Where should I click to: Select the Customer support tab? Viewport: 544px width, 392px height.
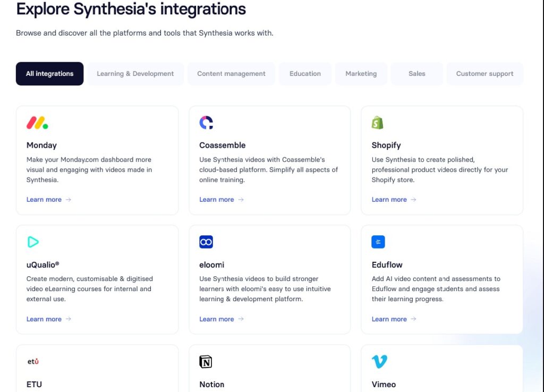(x=484, y=73)
